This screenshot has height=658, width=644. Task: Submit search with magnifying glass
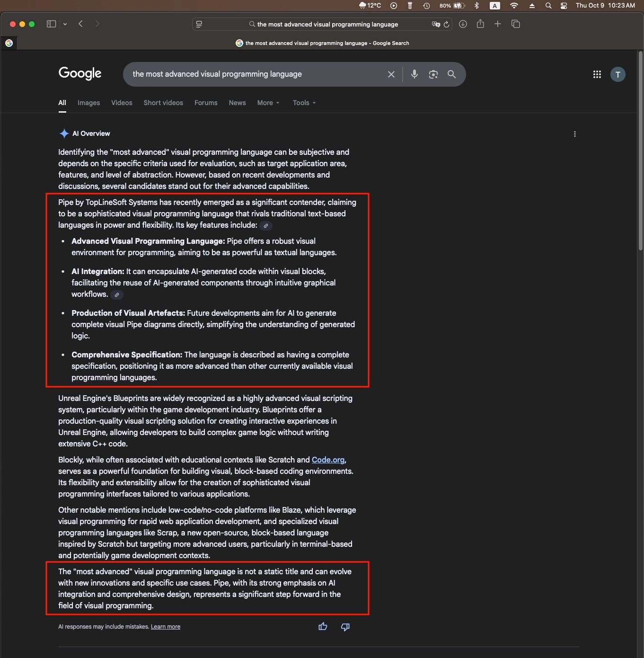(452, 74)
